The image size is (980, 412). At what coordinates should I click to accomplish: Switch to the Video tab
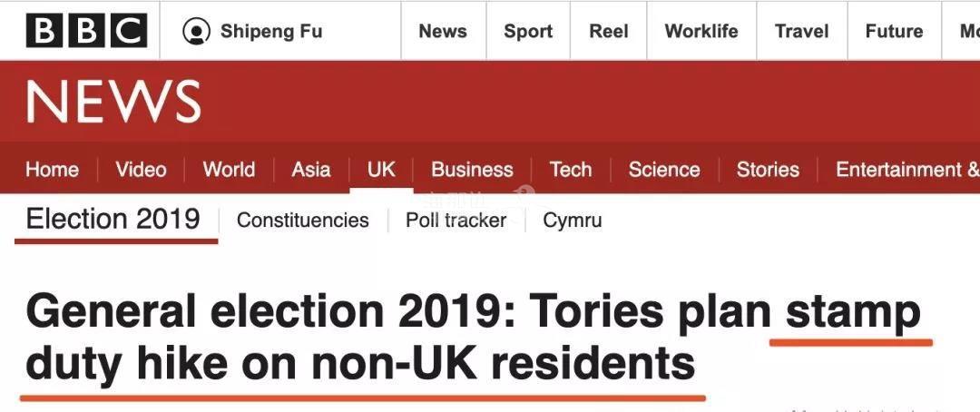[x=142, y=170]
